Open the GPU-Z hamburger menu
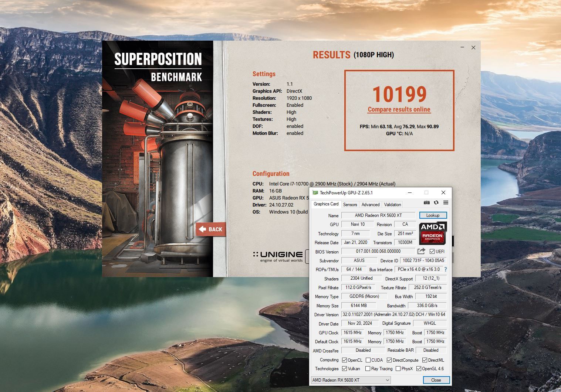This screenshot has height=392, width=561. tap(446, 202)
